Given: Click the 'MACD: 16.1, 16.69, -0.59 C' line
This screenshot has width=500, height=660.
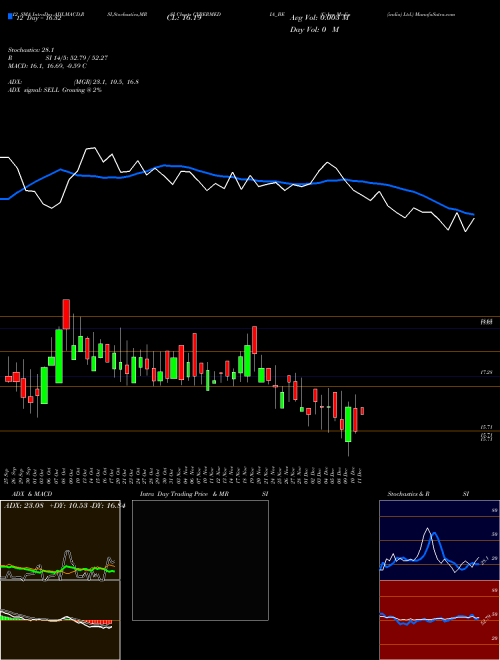Looking at the screenshot, I should pyautogui.click(x=47, y=66).
